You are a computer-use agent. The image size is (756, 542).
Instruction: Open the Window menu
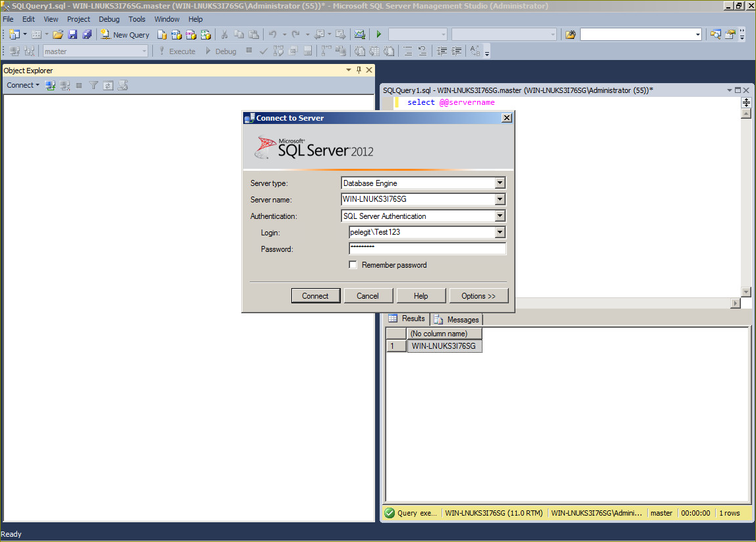tap(167, 19)
